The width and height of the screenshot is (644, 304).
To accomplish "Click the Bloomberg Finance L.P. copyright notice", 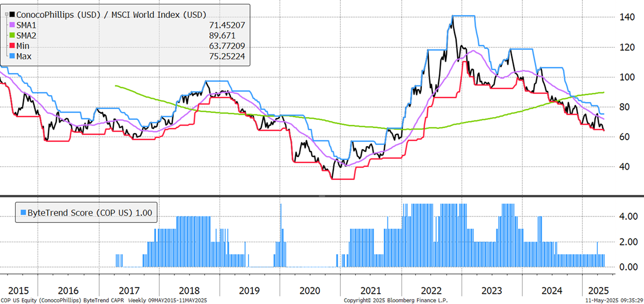I will 396,300.
